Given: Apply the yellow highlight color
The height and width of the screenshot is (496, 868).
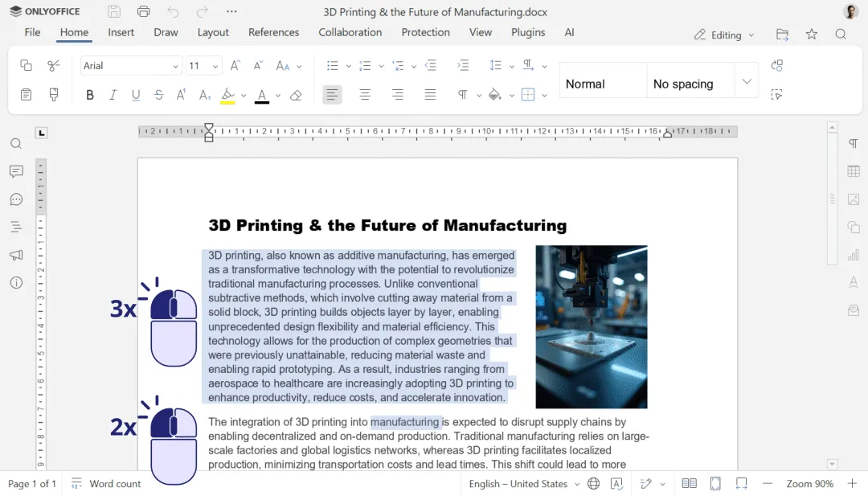Looking at the screenshot, I should coord(227,95).
